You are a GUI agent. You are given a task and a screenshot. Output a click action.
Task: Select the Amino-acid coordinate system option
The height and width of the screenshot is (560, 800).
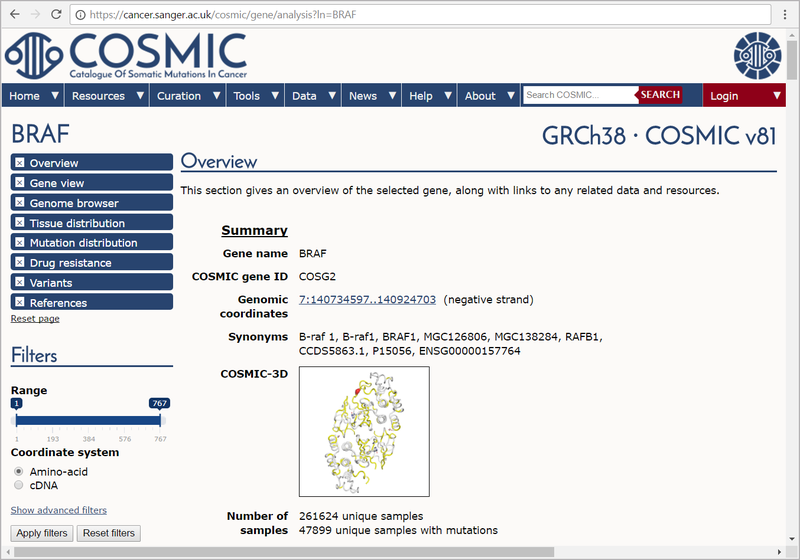pos(19,471)
